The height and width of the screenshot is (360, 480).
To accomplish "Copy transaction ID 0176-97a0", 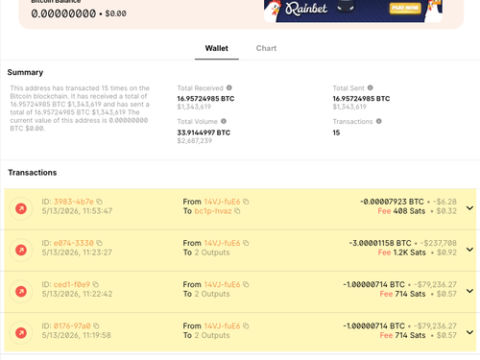I will [96, 326].
